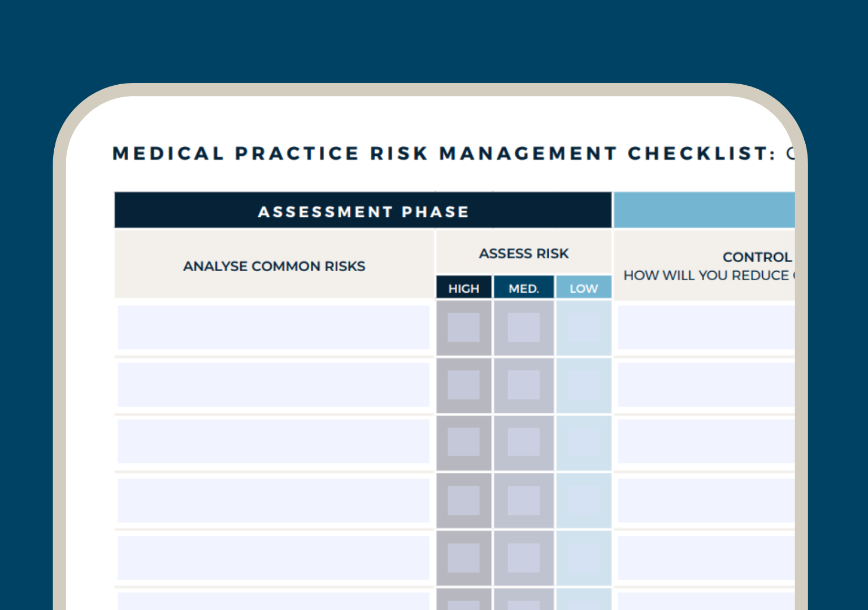Click the Assessment Phase header

click(363, 211)
